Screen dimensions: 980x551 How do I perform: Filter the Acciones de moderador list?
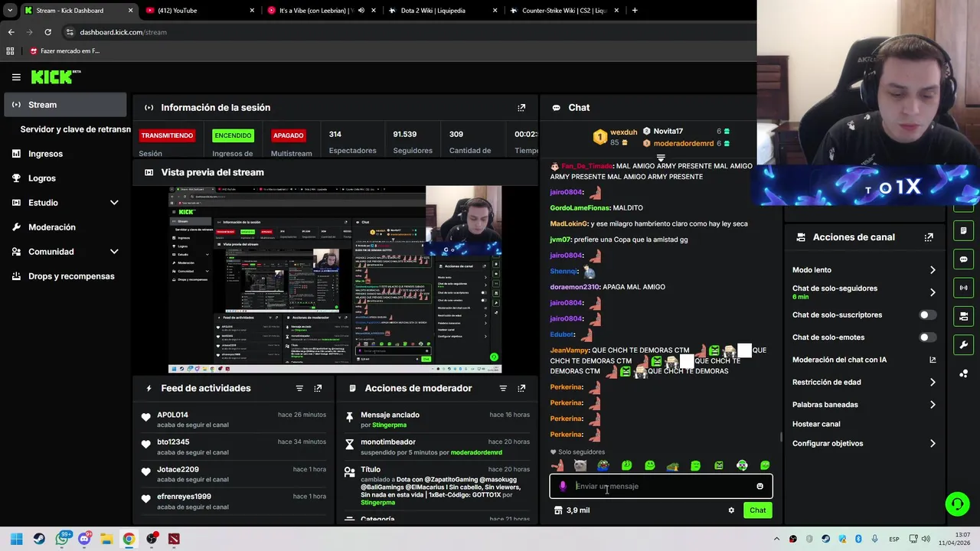[503, 389]
